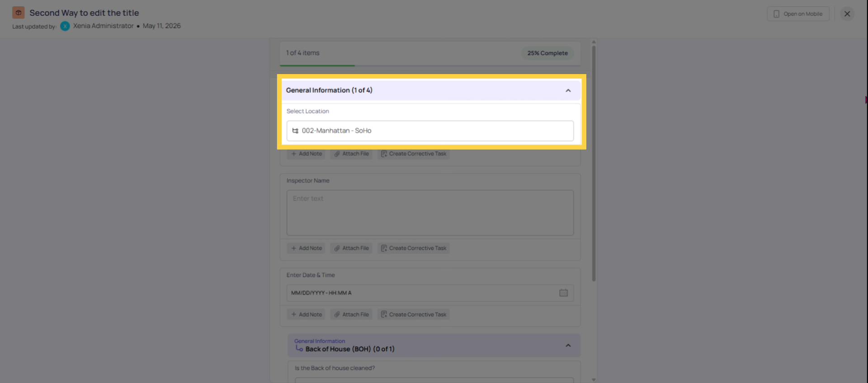
Task: Create Corrective Task under Enter Date & Time
Action: tap(414, 315)
